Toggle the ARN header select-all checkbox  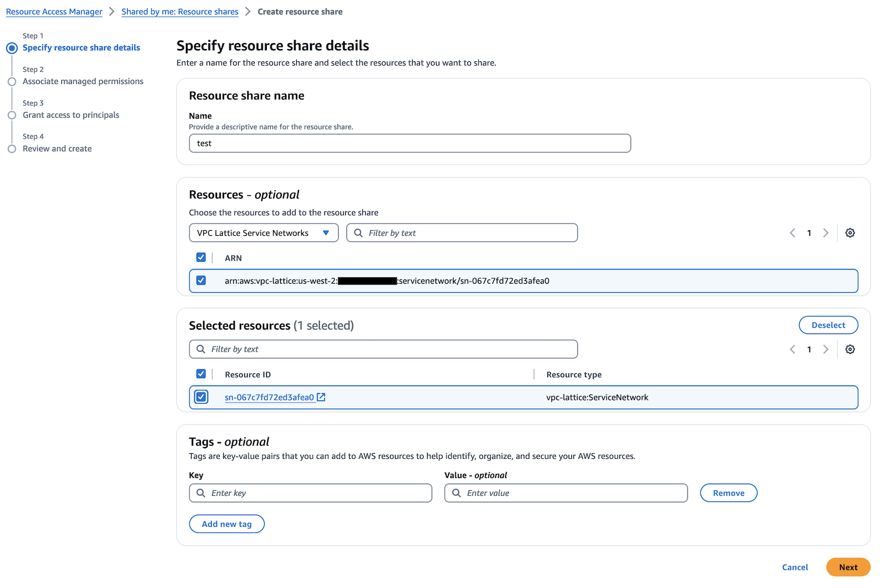click(x=201, y=257)
